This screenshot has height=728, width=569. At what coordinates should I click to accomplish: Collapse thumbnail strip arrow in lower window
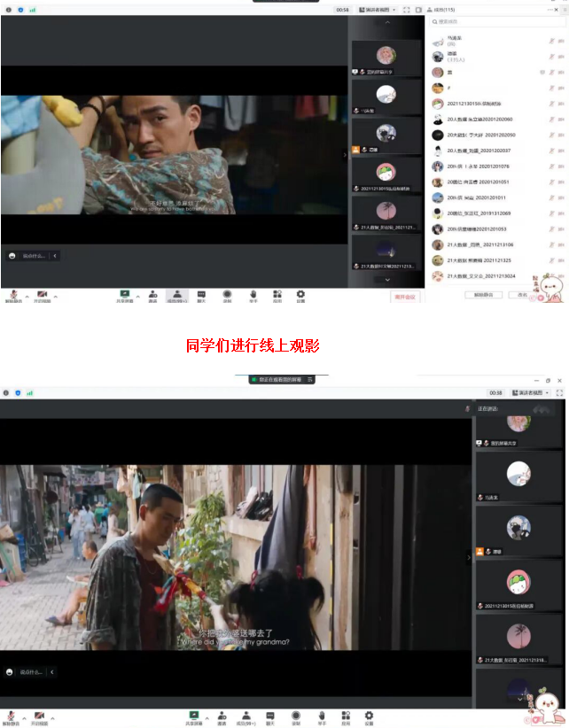pos(468,558)
